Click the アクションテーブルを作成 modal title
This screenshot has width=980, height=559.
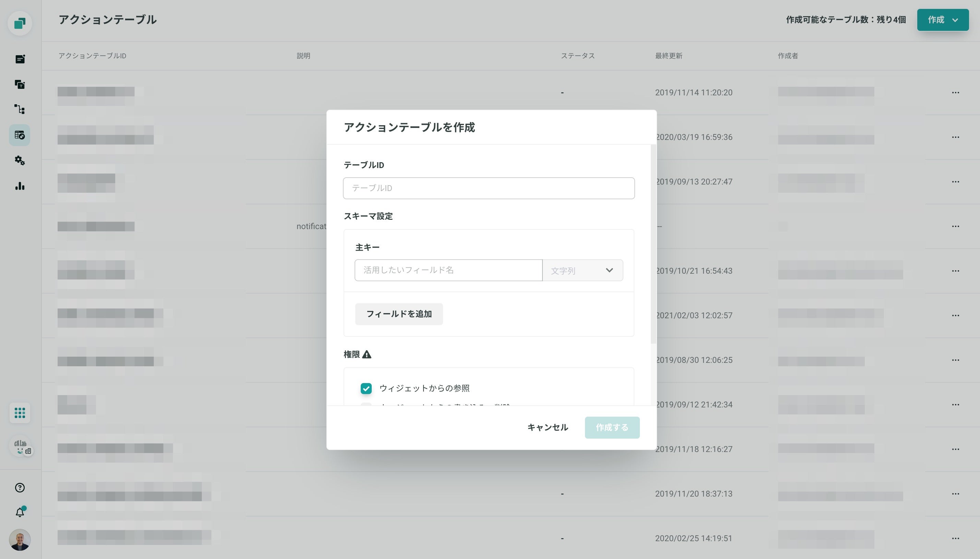click(x=409, y=128)
